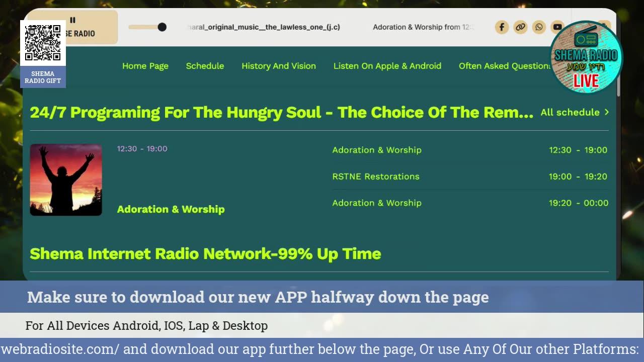Open the YouTube icon
Image resolution: width=644 pixels, height=362 pixels.
pos(557,27)
